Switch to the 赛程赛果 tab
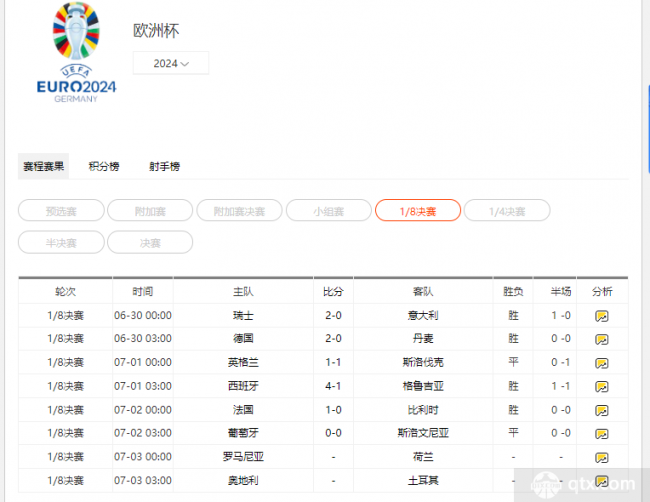The width and height of the screenshot is (650, 502). click(44, 167)
